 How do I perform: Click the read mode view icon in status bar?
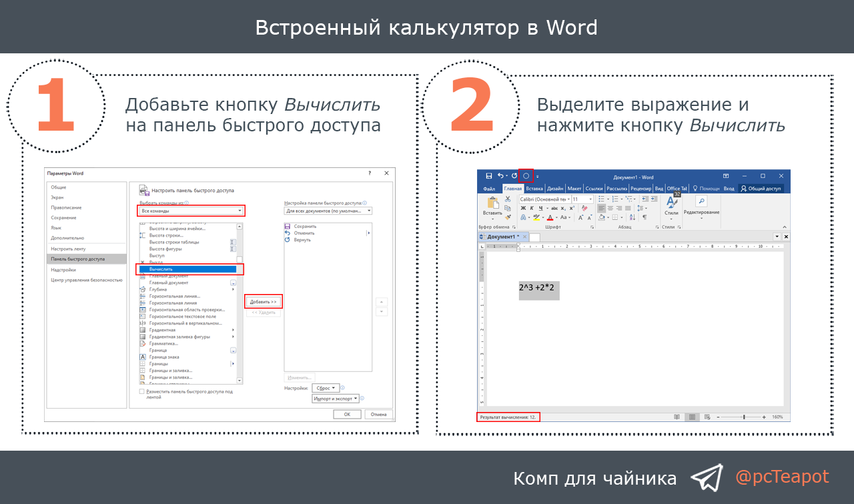(x=677, y=417)
